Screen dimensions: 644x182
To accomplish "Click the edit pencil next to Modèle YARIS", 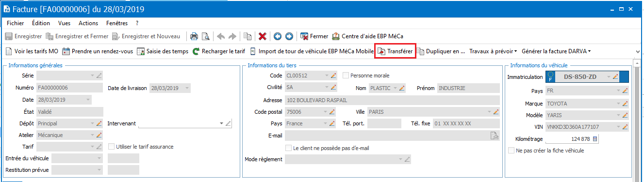I will [626, 115].
